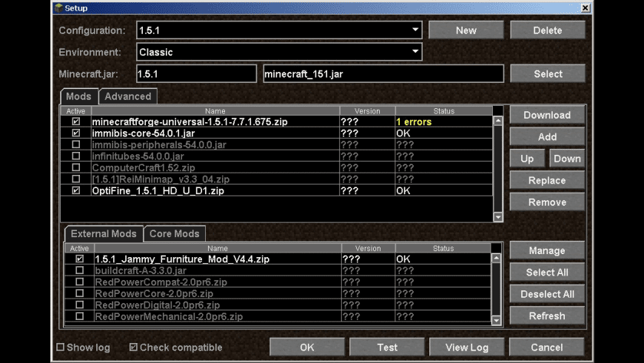Switch to the Mods tab

click(x=79, y=96)
